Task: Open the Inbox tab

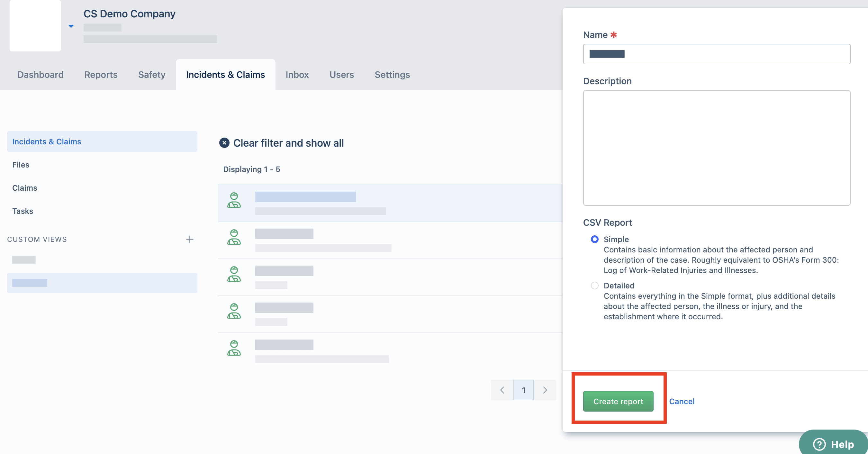Action: 297,75
